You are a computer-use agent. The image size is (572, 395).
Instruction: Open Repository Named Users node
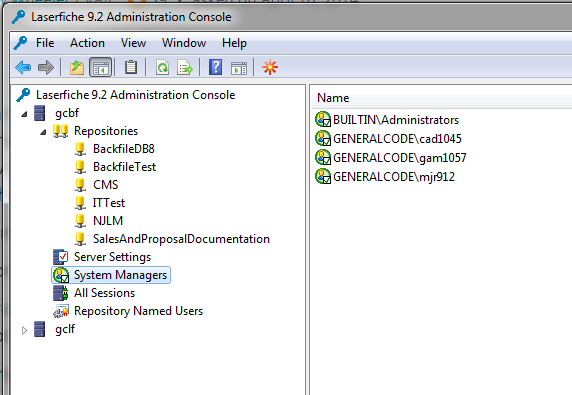138,311
